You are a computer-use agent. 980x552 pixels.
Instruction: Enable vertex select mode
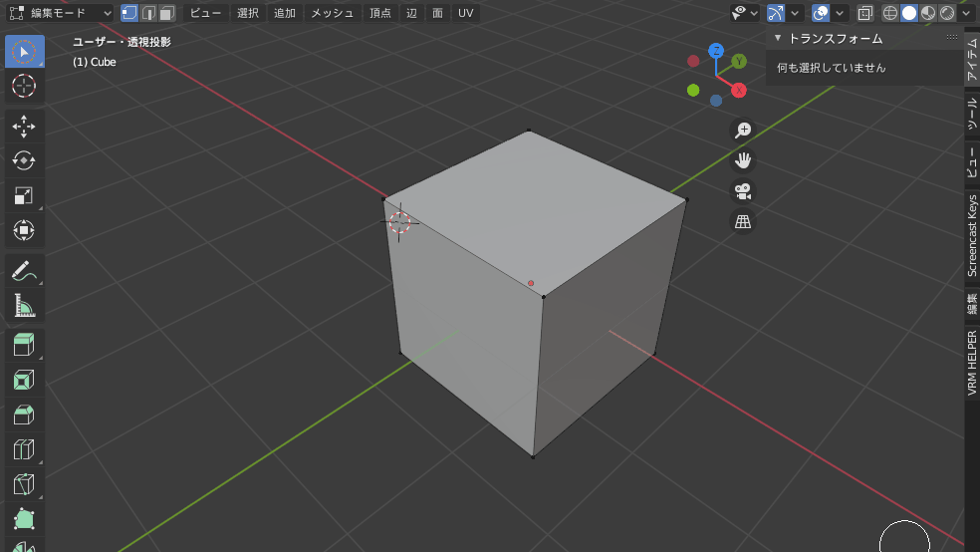[129, 13]
